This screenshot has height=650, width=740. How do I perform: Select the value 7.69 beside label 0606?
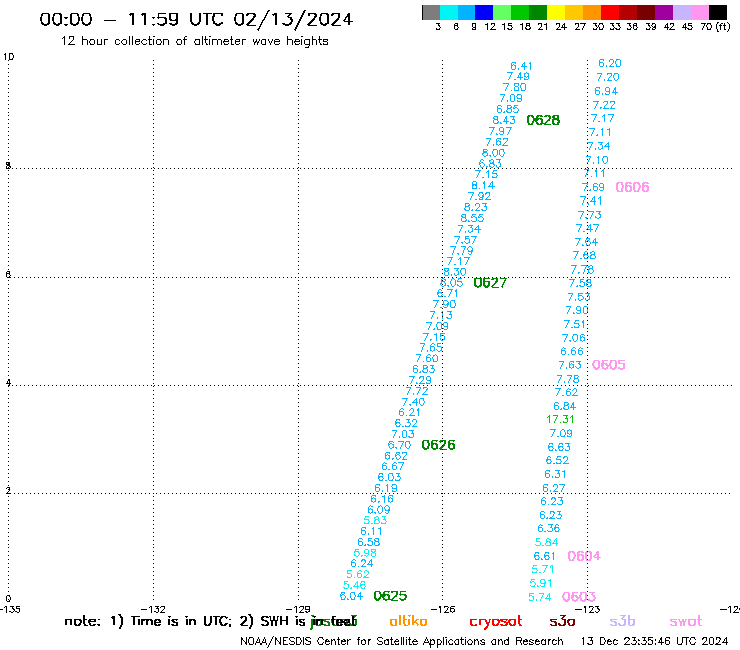(593, 187)
